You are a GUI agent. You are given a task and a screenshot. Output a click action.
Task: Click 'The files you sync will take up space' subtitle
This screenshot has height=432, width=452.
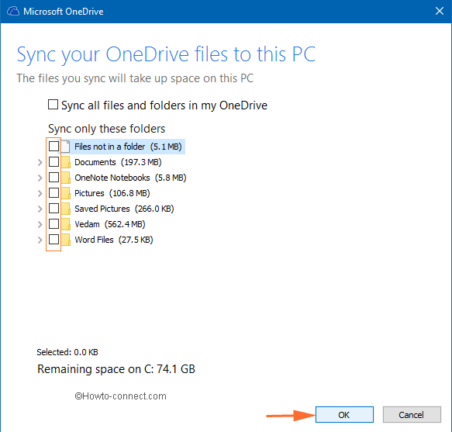(x=135, y=78)
